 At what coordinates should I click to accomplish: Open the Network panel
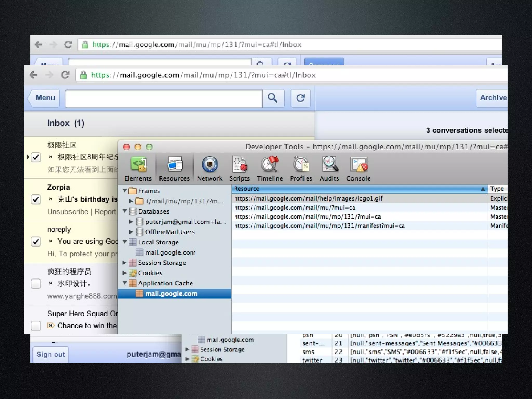pos(210,169)
